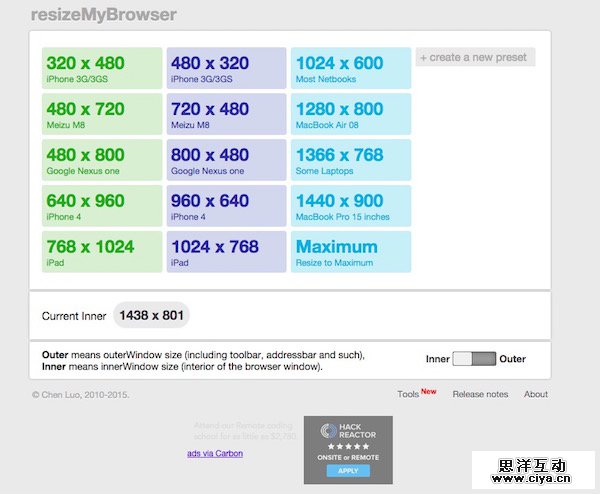
Task: Click the Outer label beside the switch
Action: [512, 359]
